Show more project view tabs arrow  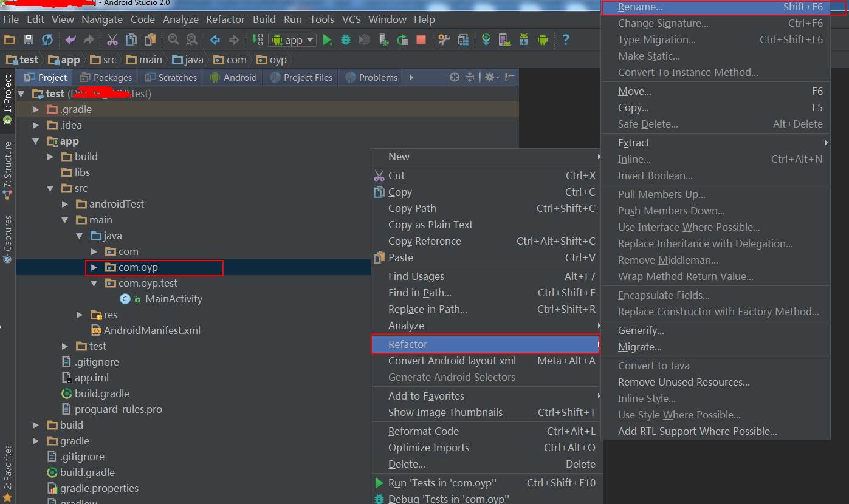tap(411, 77)
